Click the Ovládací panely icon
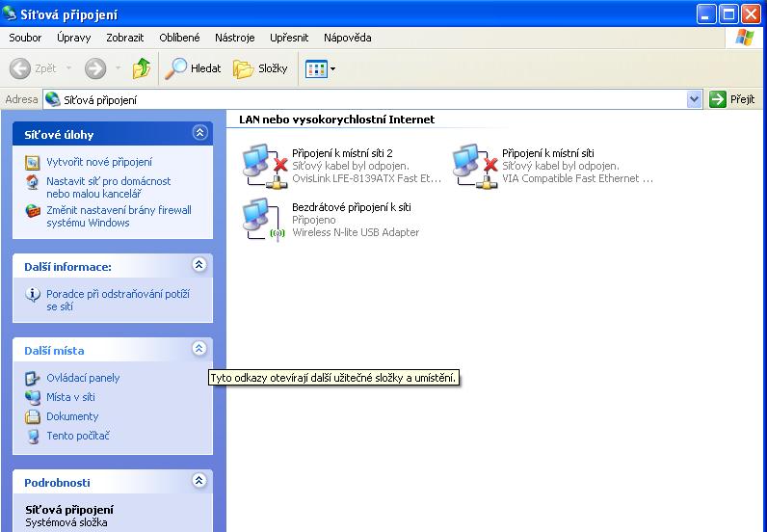The image size is (767, 532). click(33, 379)
